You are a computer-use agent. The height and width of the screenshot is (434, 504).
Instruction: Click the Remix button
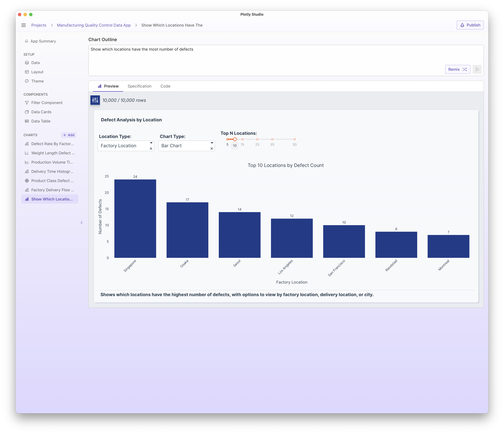457,69
